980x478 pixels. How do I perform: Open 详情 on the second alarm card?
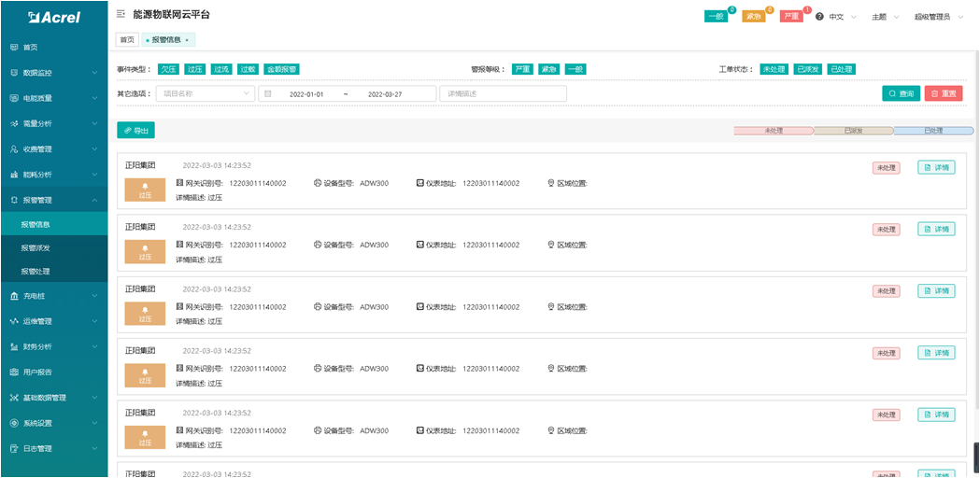pyautogui.click(x=936, y=230)
